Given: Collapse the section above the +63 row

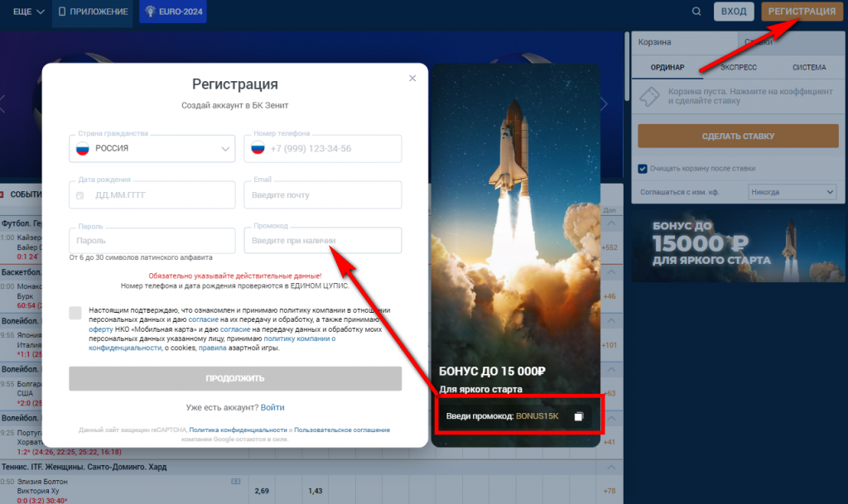Looking at the screenshot, I should pyautogui.click(x=611, y=369).
